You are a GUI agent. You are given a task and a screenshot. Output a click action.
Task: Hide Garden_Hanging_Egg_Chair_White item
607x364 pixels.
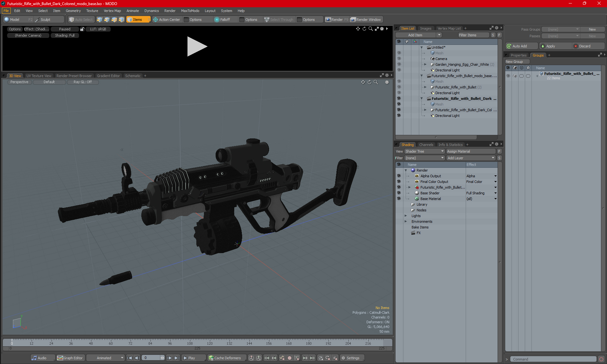399,64
